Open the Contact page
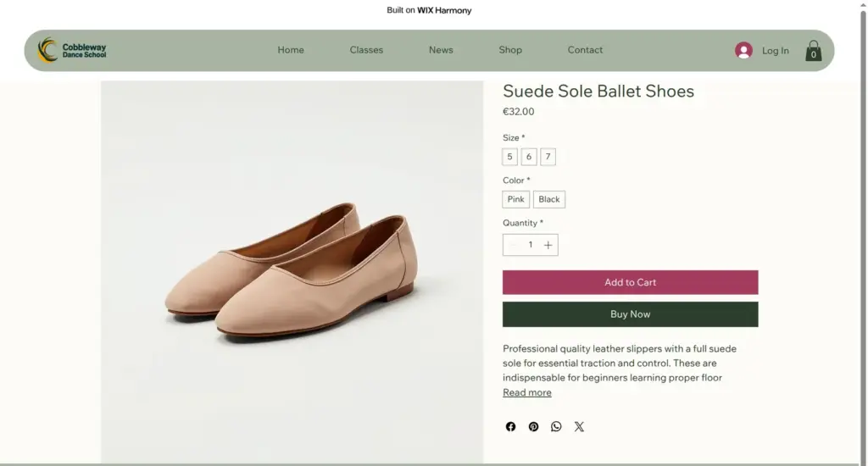868x466 pixels. [x=585, y=50]
